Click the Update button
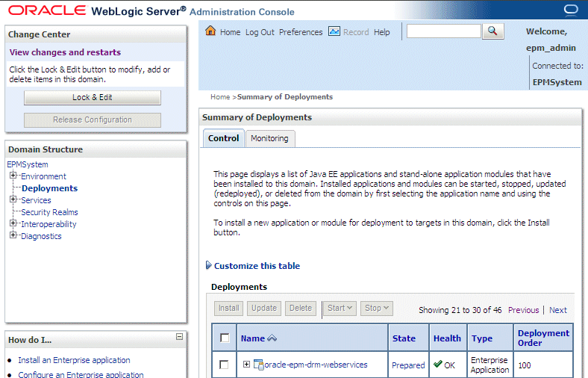The height and width of the screenshot is (378, 588). point(264,309)
